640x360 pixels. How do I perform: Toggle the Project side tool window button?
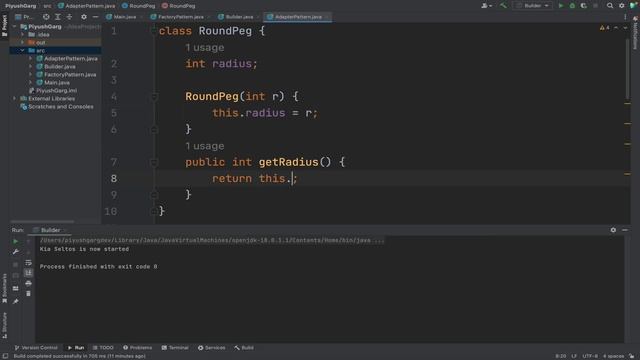tap(4, 25)
